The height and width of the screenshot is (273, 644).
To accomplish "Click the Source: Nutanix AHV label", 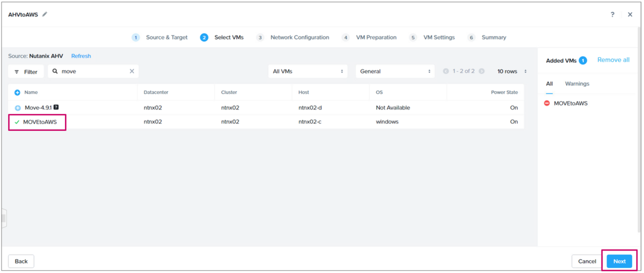I will click(36, 56).
